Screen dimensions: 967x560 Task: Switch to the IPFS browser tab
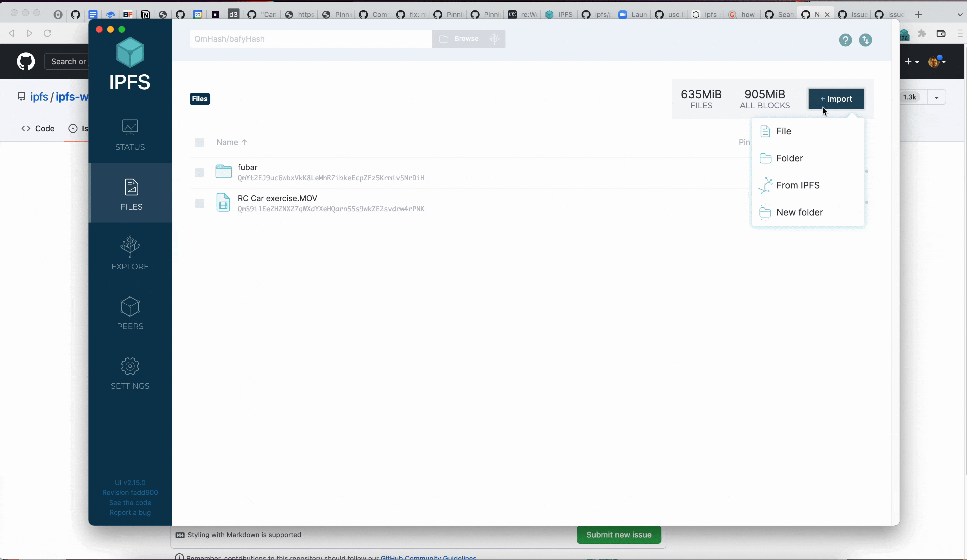point(559,15)
